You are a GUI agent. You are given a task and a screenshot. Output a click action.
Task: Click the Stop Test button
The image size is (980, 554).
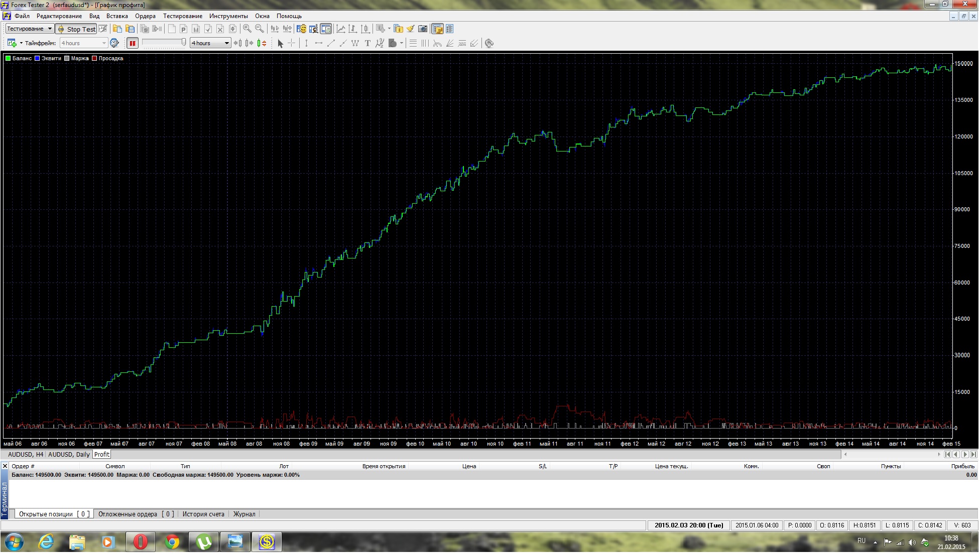tap(76, 29)
